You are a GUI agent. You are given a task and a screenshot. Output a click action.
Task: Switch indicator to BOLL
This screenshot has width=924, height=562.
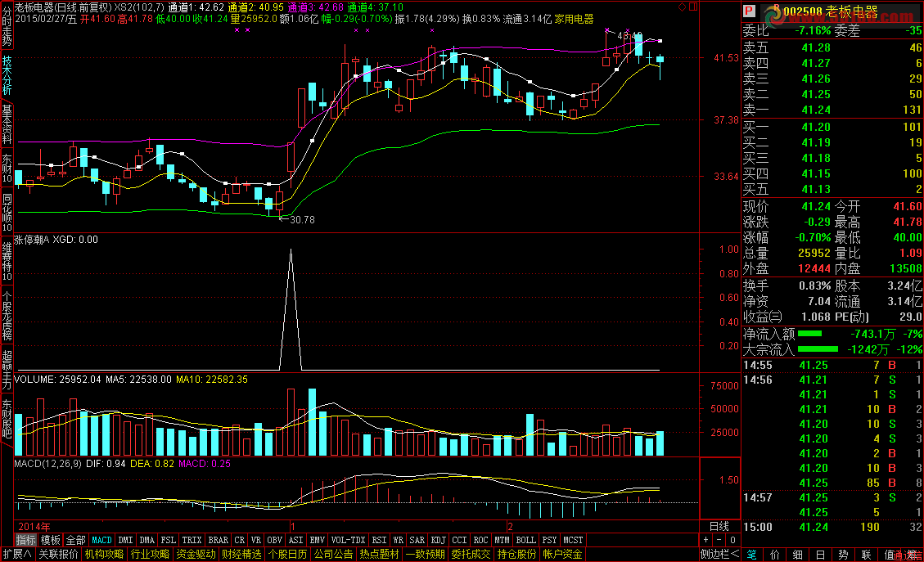pyautogui.click(x=525, y=540)
